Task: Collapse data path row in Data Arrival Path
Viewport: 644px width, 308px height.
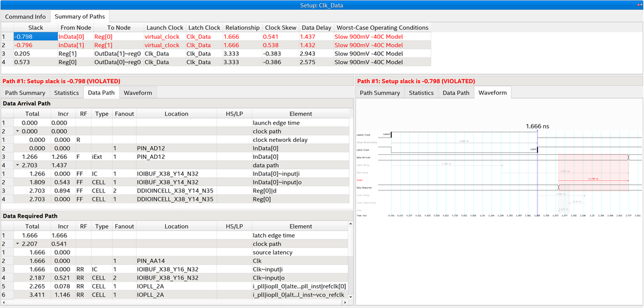Action: pyautogui.click(x=17, y=165)
